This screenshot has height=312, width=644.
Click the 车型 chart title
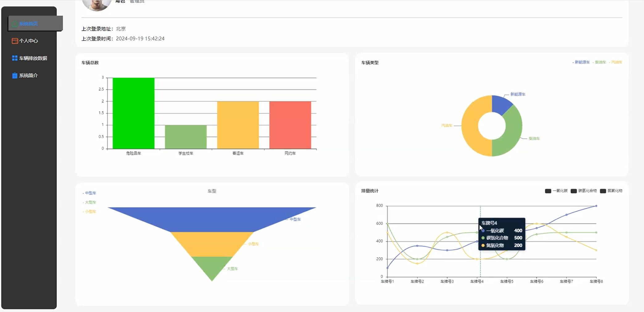[212, 191]
